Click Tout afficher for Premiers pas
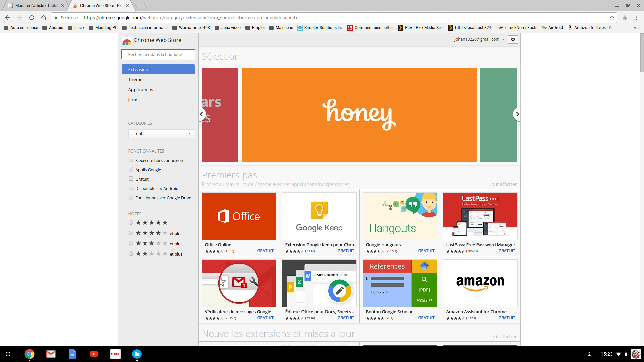Image resolution: width=644 pixels, height=362 pixels. [502, 184]
